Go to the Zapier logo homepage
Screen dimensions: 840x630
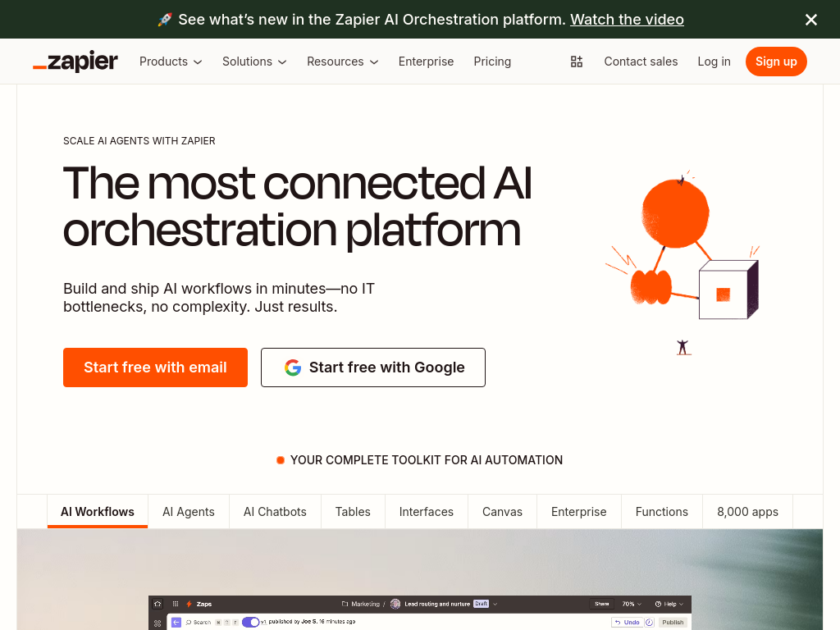75,61
